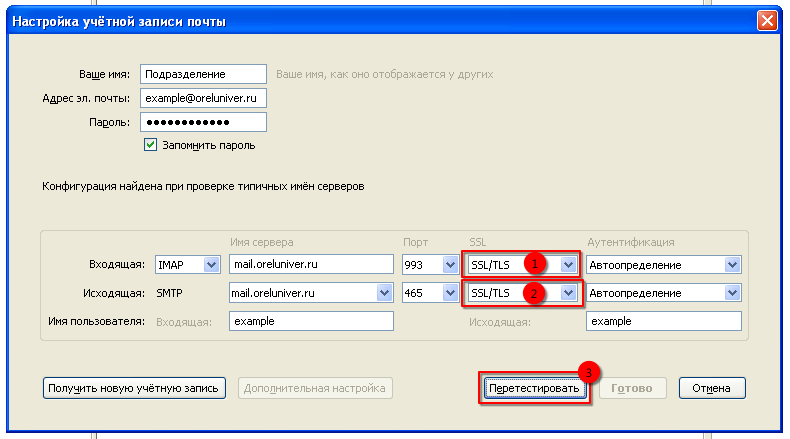This screenshot has width=790, height=439.
Task: Click the outgoing username field
Action: (662, 321)
